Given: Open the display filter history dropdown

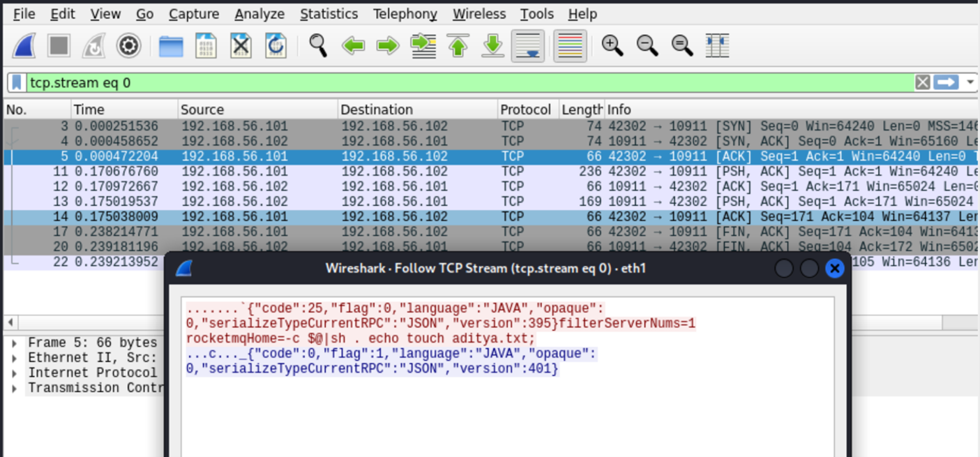Looking at the screenshot, I should 970,83.
